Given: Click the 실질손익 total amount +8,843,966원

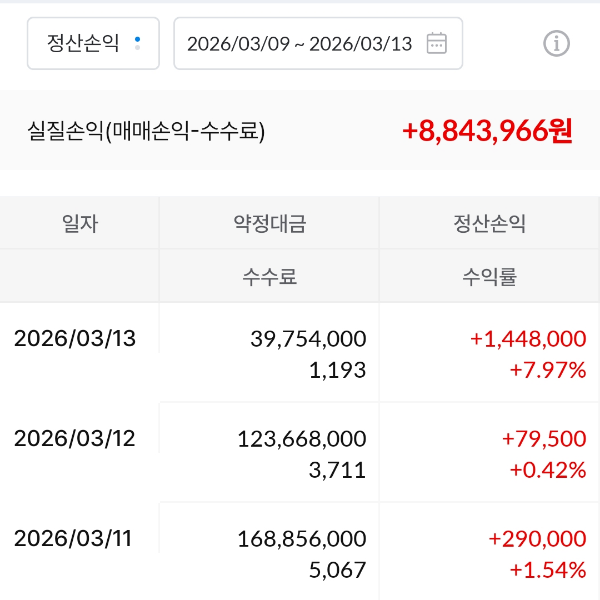Looking at the screenshot, I should (x=487, y=130).
